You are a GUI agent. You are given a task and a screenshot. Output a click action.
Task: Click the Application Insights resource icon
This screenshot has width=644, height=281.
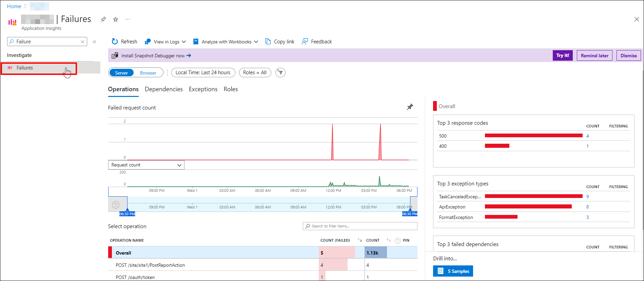[12, 22]
